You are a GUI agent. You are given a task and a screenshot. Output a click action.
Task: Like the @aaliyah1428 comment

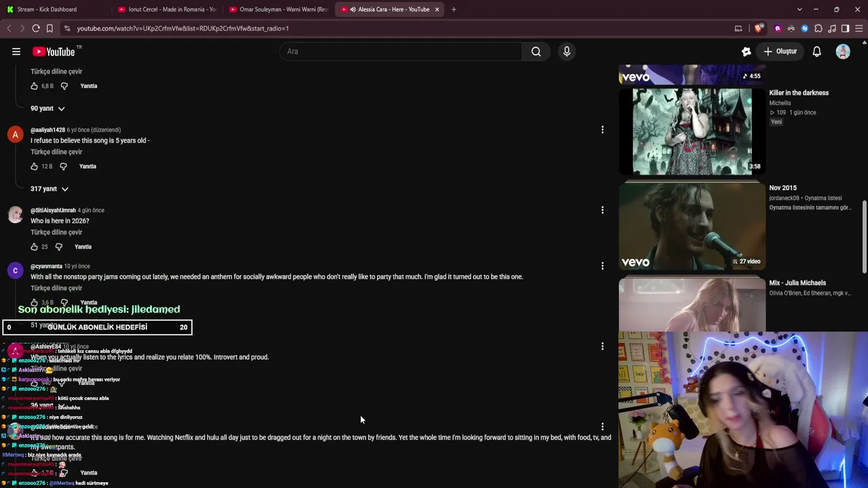pyautogui.click(x=34, y=166)
